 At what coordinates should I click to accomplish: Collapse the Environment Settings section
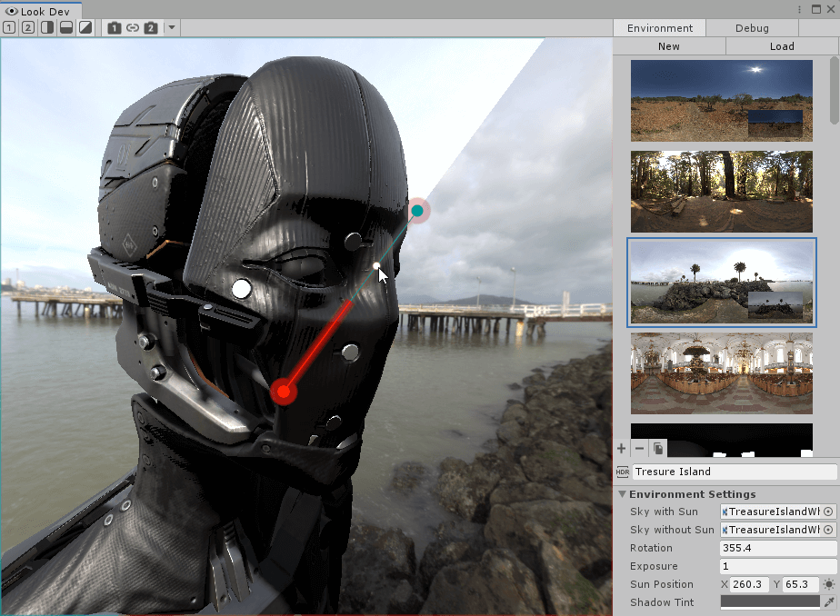coord(623,494)
